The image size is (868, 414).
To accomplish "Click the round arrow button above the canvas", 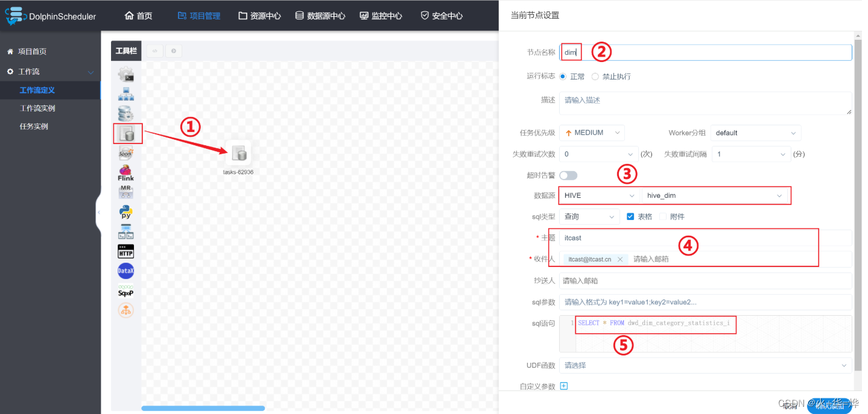I will [x=174, y=51].
